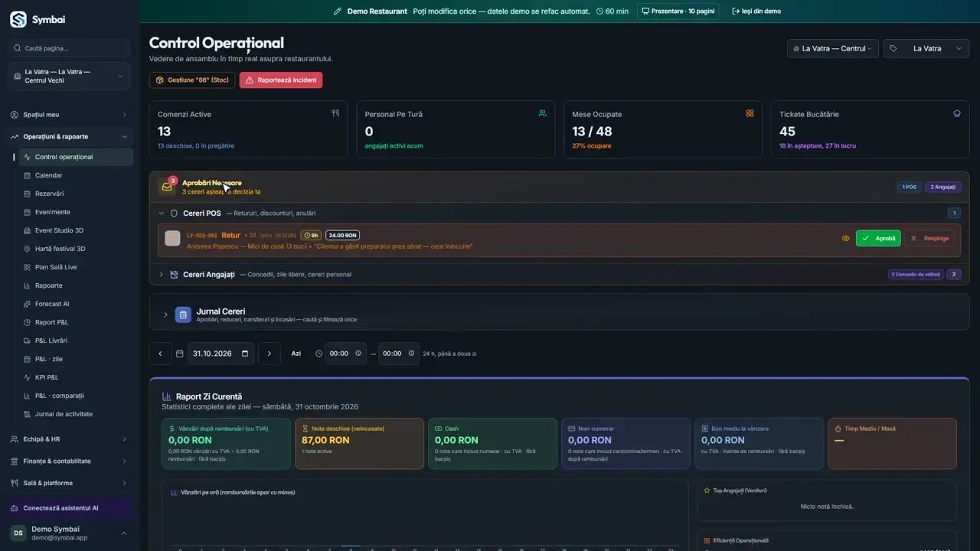Select Forecast AI from sidebar menu
This screenshot has height=551, width=980.
tap(53, 304)
